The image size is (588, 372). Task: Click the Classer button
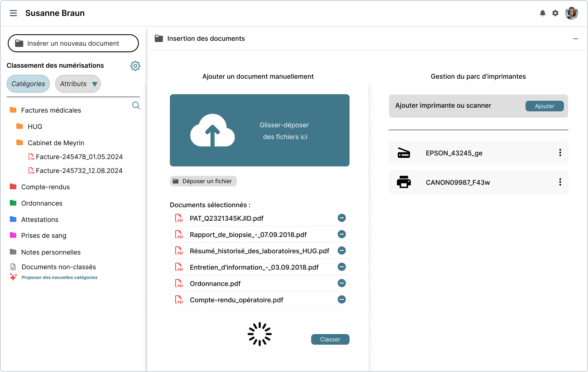point(330,339)
